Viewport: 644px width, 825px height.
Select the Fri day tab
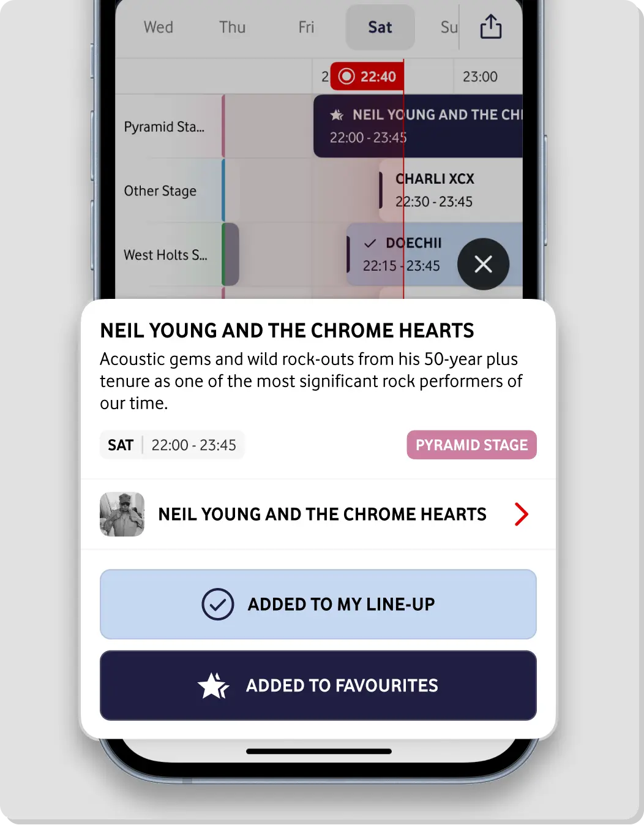(306, 28)
